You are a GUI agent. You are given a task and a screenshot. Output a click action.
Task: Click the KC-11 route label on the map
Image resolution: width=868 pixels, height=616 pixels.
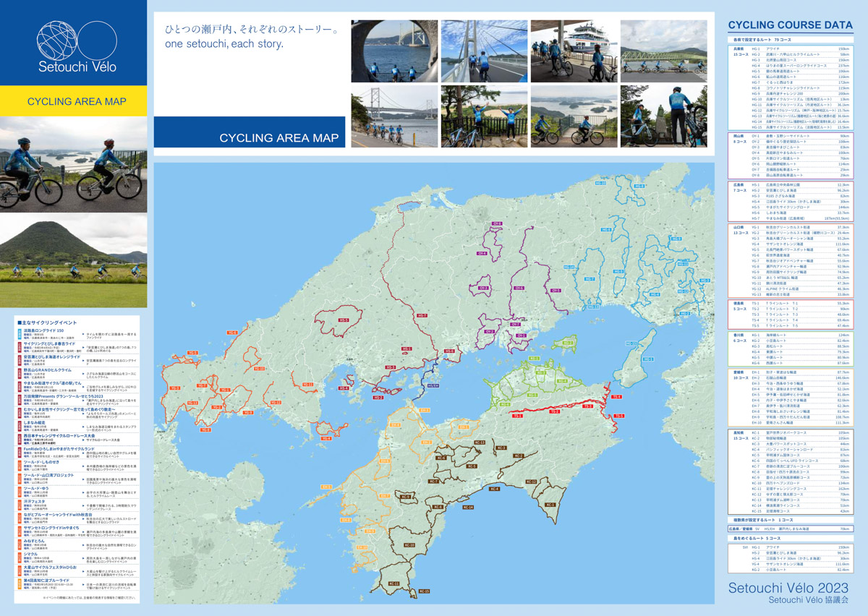click(x=394, y=583)
